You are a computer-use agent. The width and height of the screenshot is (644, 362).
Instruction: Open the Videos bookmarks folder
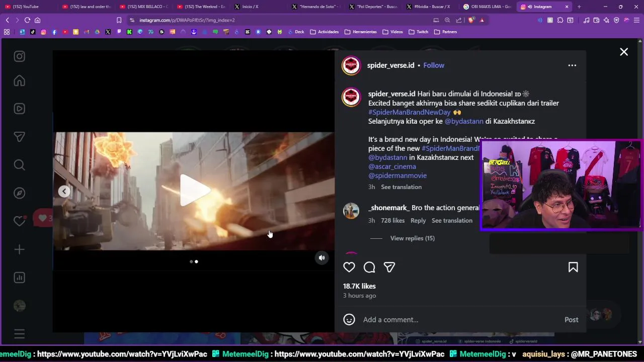pos(393,32)
